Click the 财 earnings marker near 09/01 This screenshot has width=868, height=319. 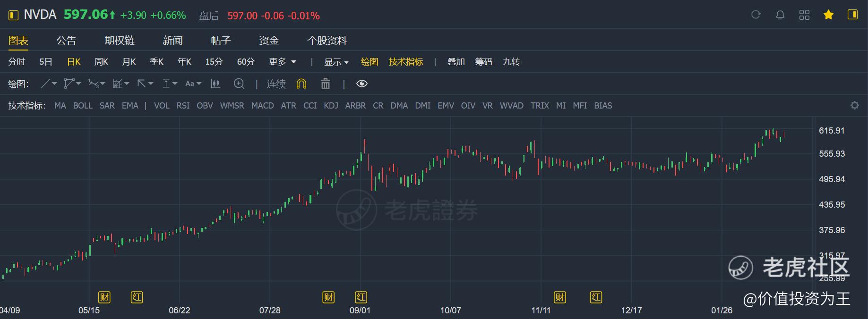[x=328, y=297]
